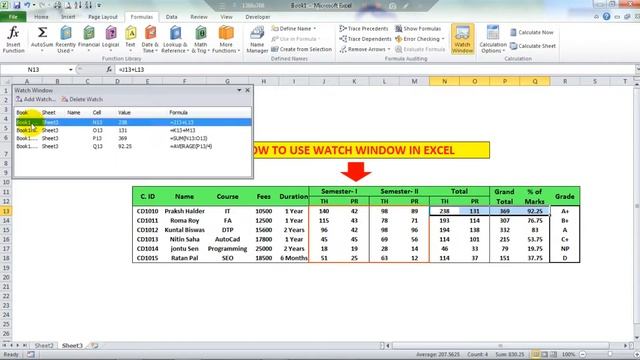
Task: Switch to the Page Layout tab
Action: click(x=102, y=17)
